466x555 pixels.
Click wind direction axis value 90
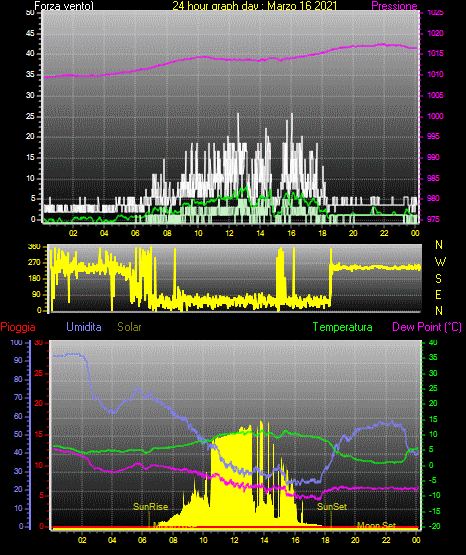pos(36,294)
